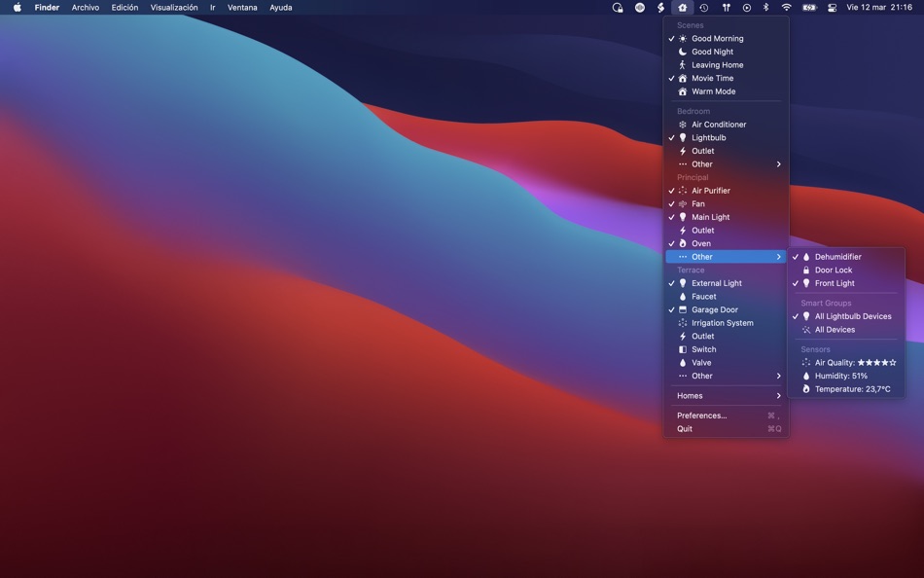Quit the app via Quit entry
Viewport: 924px width, 578px height.
click(x=726, y=429)
